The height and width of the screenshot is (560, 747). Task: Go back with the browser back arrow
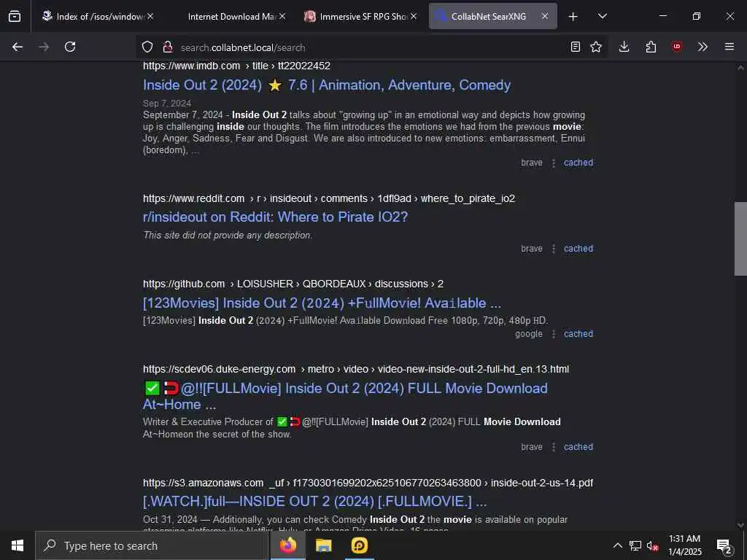point(18,47)
